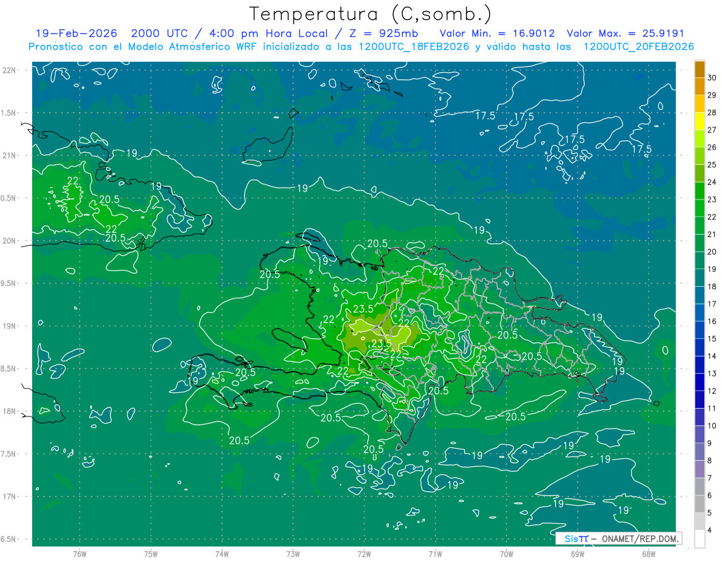Click the colorbar label "21"
Image resolution: width=728 pixels, height=562 pixels.
(712, 234)
